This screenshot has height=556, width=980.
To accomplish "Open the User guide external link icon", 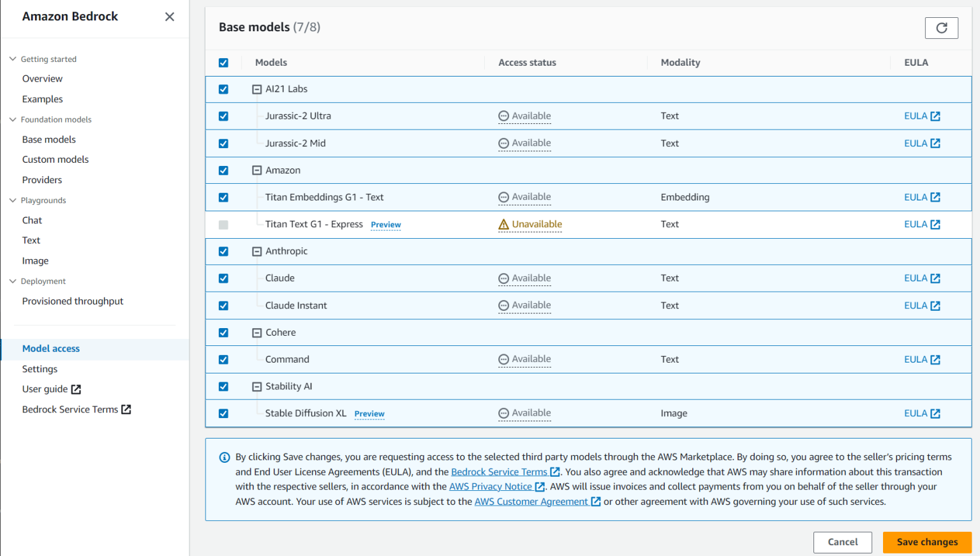I will click(x=76, y=389).
